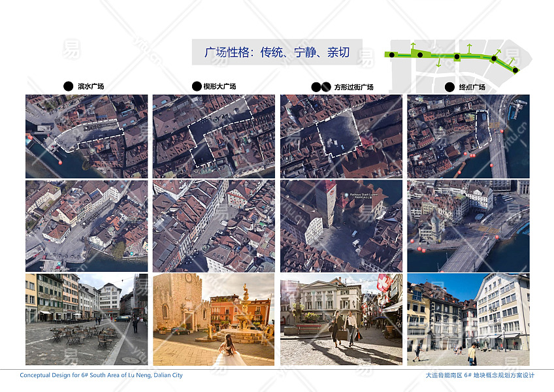
Task: Click the black dot beside 终点广场
Action: click(x=449, y=87)
